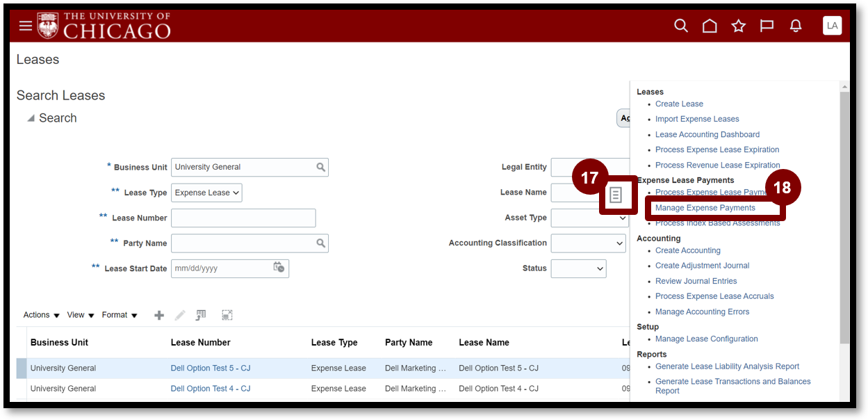Image resolution: width=868 pixels, height=420 pixels.
Task: Click the Freeze column icon
Action: 201,315
